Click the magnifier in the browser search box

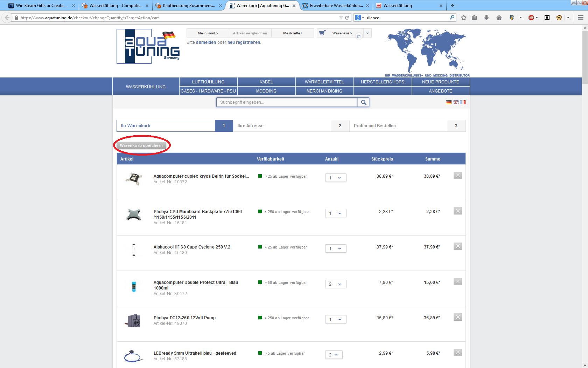(452, 18)
